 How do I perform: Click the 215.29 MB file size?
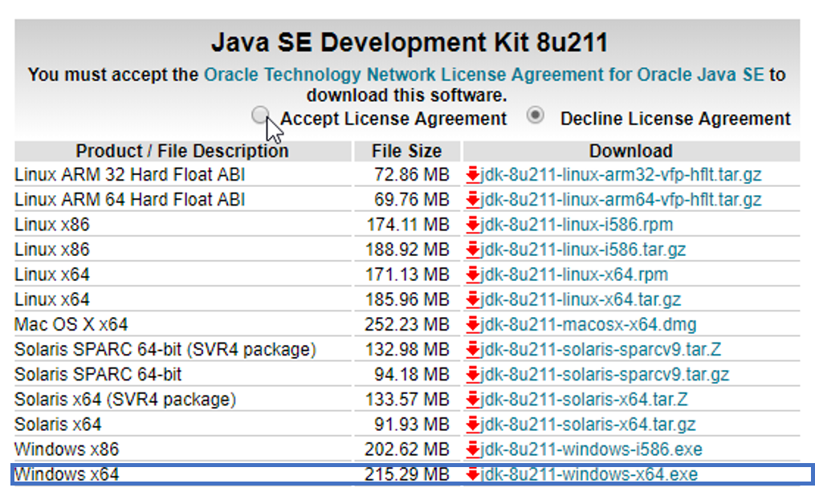(407, 474)
